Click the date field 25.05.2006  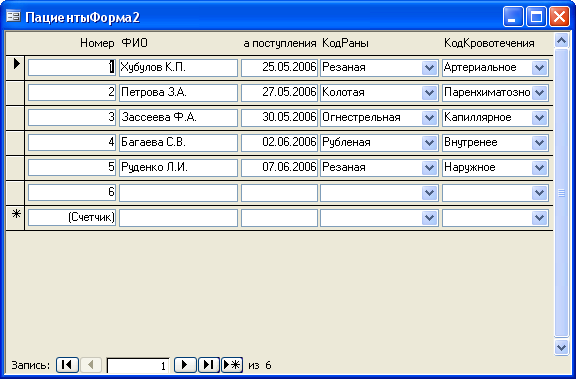click(x=279, y=68)
